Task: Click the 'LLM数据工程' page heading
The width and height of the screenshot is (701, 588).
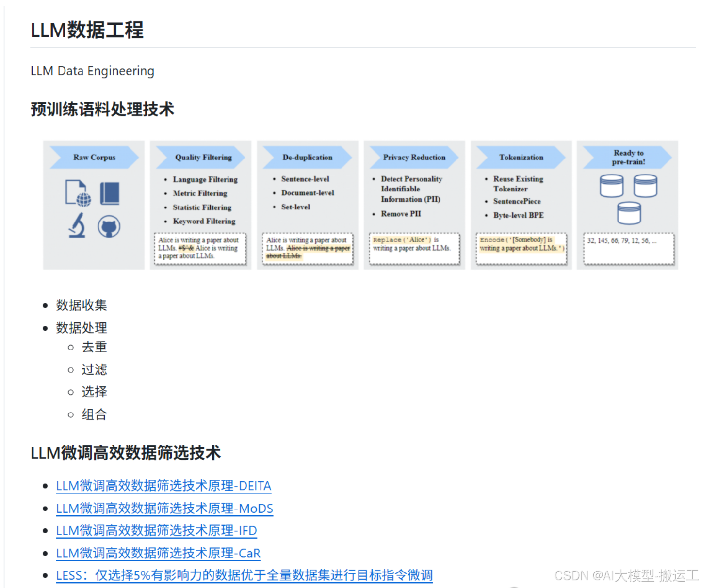Action: pyautogui.click(x=87, y=30)
